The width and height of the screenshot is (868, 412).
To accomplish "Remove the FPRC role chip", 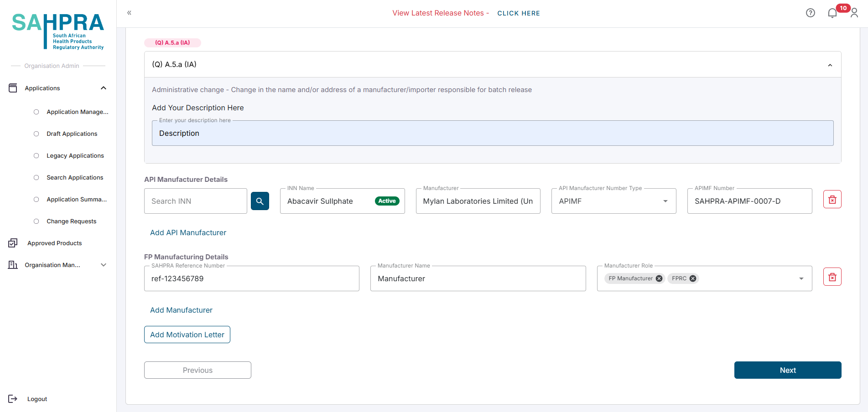I will coord(693,278).
